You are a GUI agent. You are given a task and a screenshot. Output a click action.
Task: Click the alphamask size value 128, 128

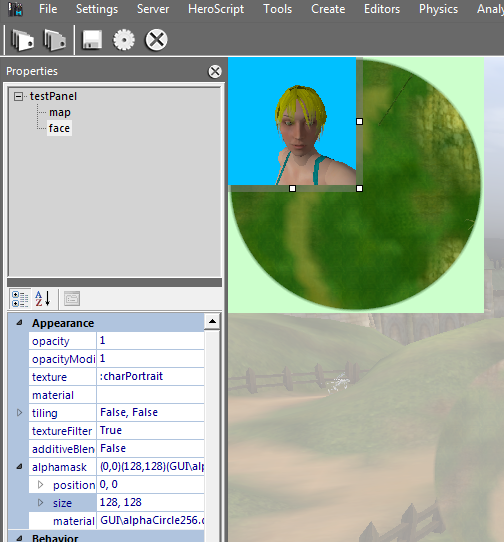[150, 503]
